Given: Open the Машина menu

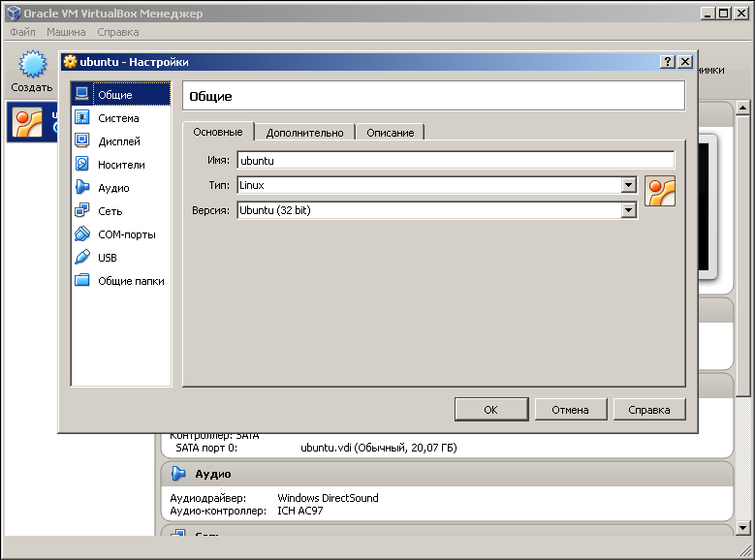Looking at the screenshot, I should pos(66,32).
